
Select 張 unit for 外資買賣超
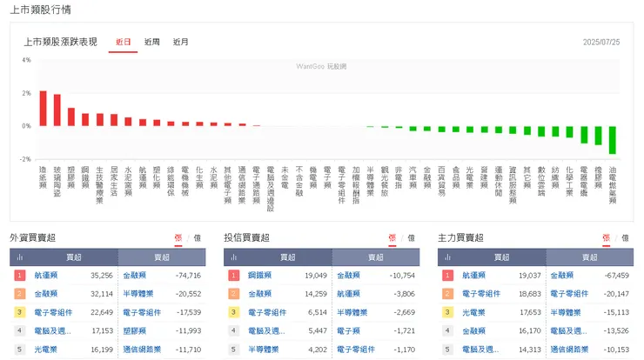(178, 237)
